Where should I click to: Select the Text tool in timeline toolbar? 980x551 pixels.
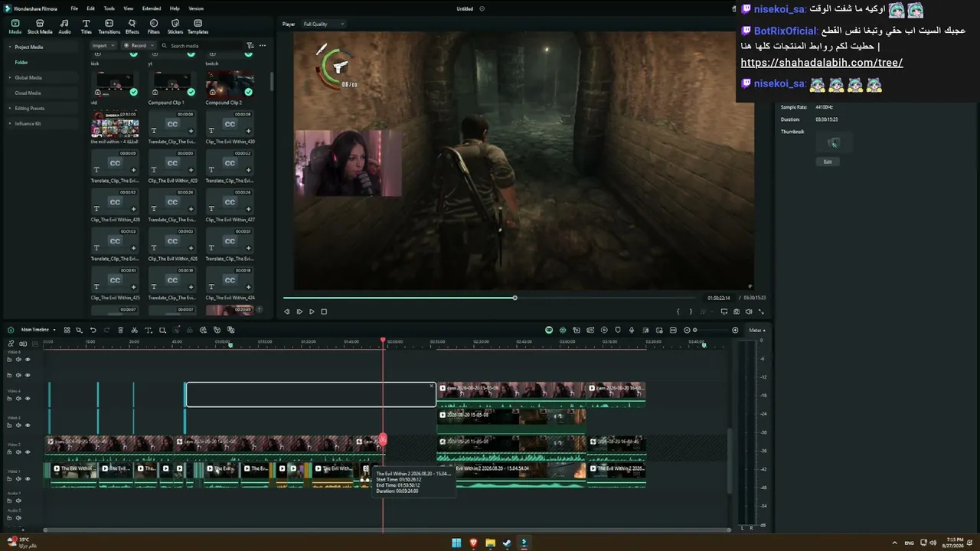pyautogui.click(x=149, y=330)
